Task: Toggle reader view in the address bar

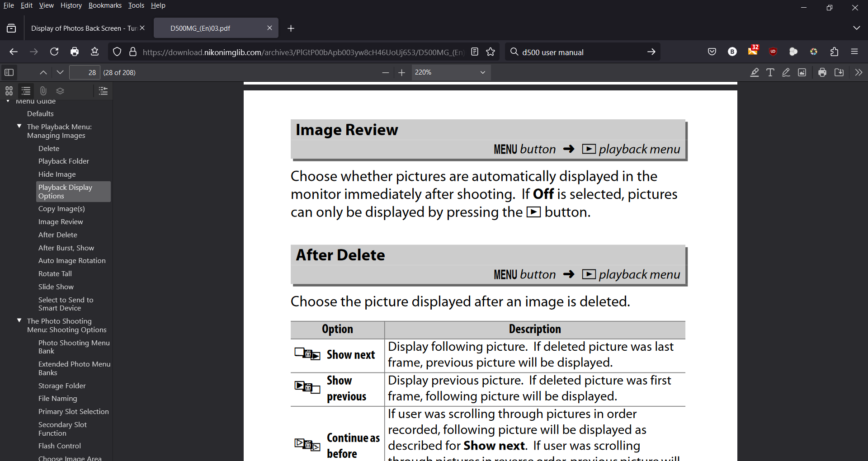Action: coord(475,52)
